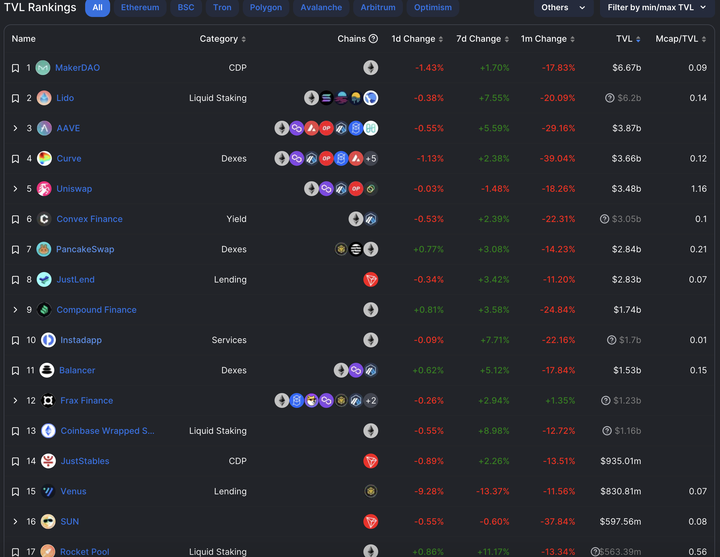Click the Venus logo icon
720x557 pixels.
[x=48, y=491]
